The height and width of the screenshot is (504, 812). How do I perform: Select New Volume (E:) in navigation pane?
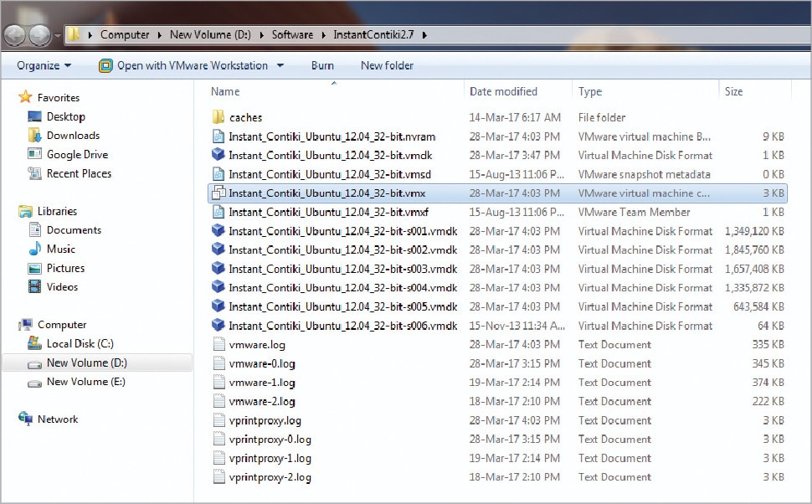coord(85,382)
